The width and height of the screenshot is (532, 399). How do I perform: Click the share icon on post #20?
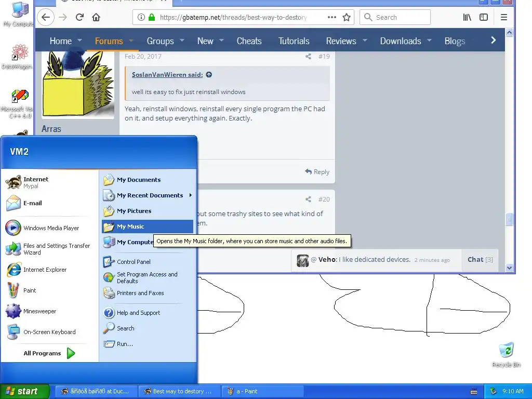tap(308, 199)
